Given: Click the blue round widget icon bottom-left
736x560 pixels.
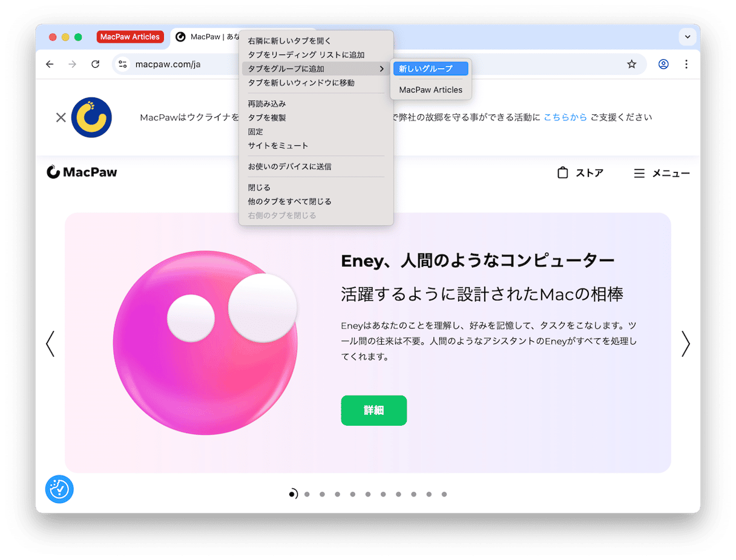Looking at the screenshot, I should (x=59, y=489).
